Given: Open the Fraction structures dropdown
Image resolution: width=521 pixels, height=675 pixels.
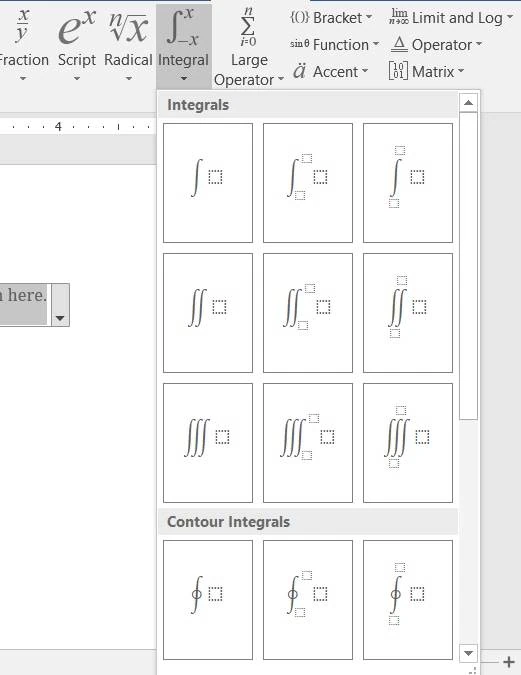Looking at the screenshot, I should [x=23, y=45].
